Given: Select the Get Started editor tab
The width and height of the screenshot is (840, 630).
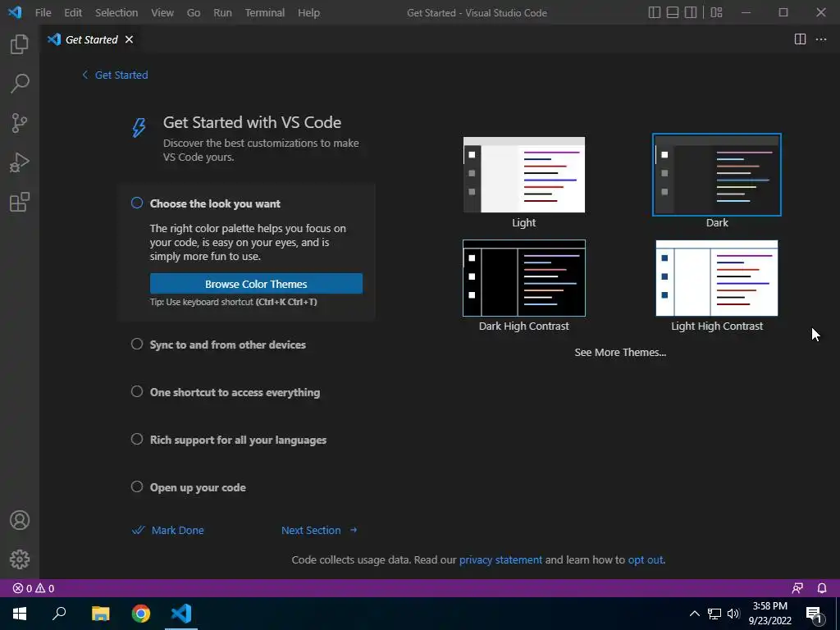Looking at the screenshot, I should pos(91,39).
